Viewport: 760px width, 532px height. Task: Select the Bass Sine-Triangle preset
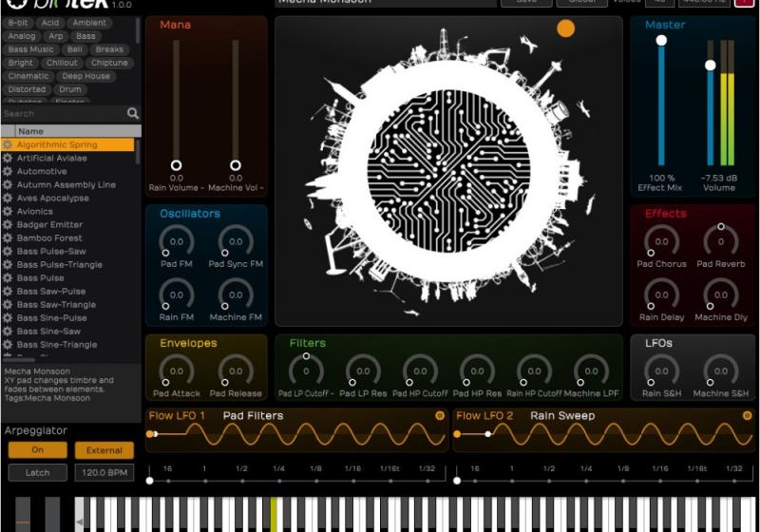click(67, 345)
